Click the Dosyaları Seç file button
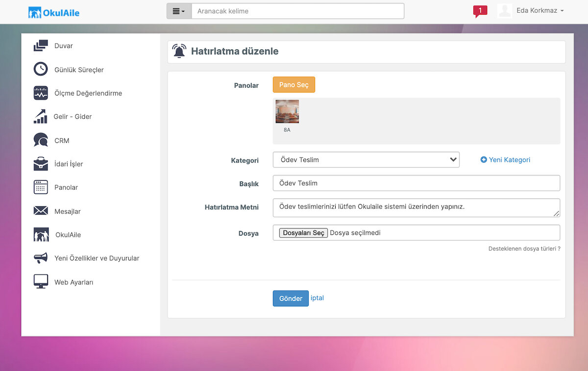This screenshot has width=588, height=371. [303, 233]
